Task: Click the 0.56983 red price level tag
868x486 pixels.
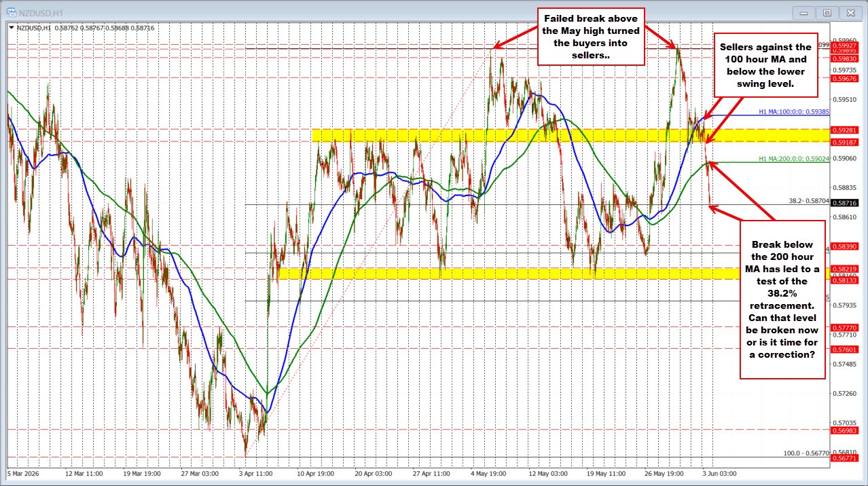Action: [x=846, y=430]
